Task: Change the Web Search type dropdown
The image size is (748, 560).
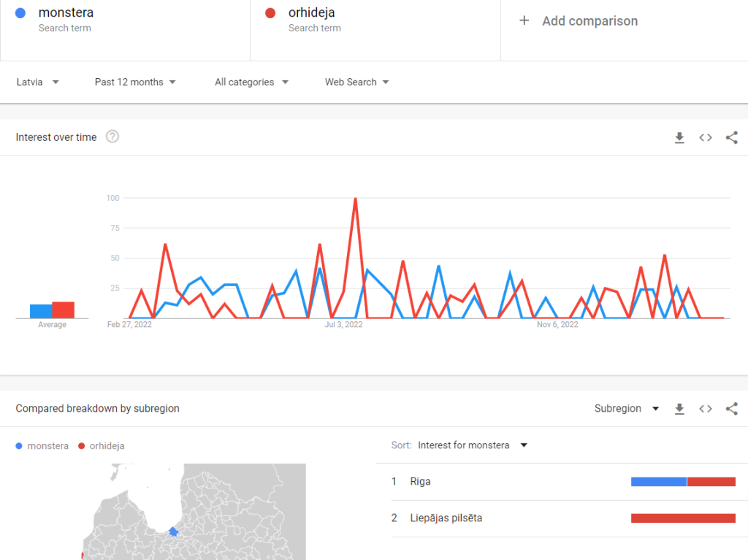Action: pos(356,83)
